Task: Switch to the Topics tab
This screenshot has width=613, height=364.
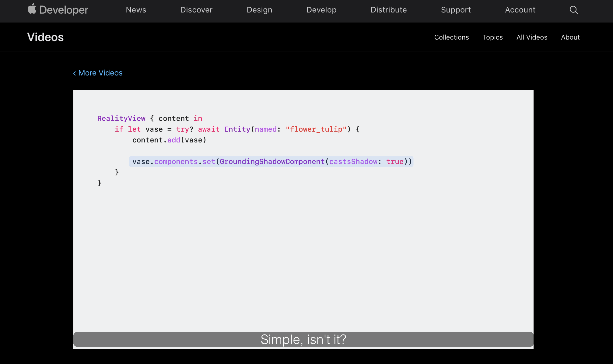Action: coord(492,37)
